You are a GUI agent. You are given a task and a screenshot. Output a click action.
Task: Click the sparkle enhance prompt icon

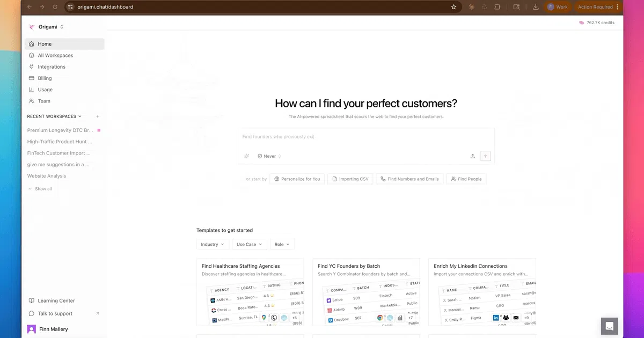[x=247, y=156]
